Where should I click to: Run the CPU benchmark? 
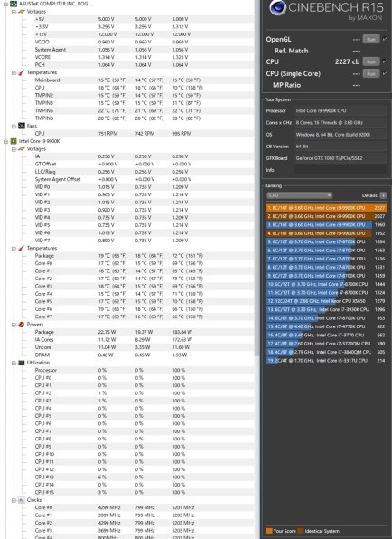pyautogui.click(x=371, y=61)
